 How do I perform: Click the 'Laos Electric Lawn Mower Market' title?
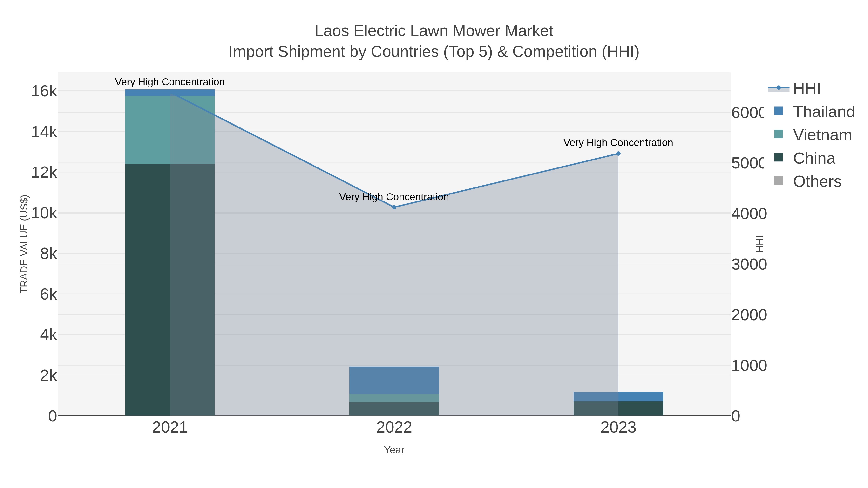434,31
